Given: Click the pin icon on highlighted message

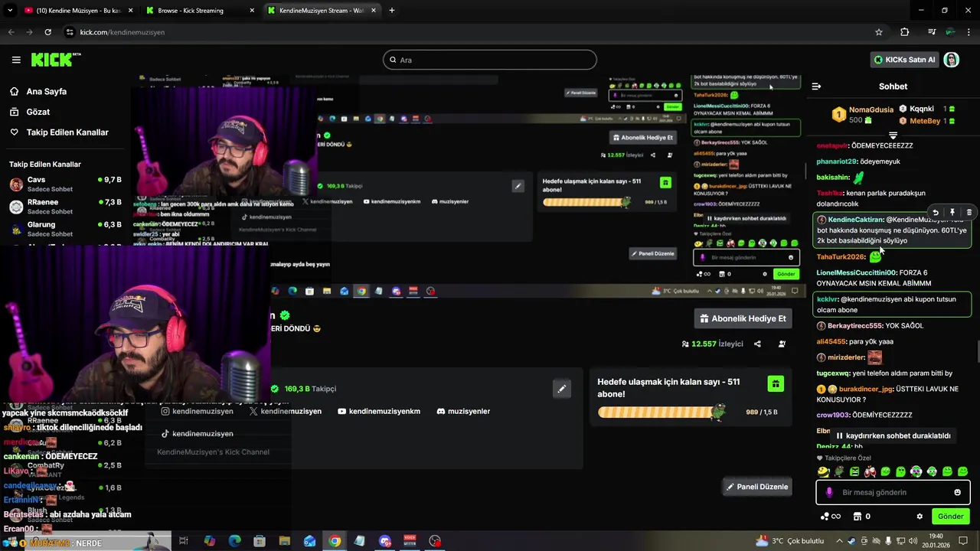Looking at the screenshot, I should click(952, 212).
